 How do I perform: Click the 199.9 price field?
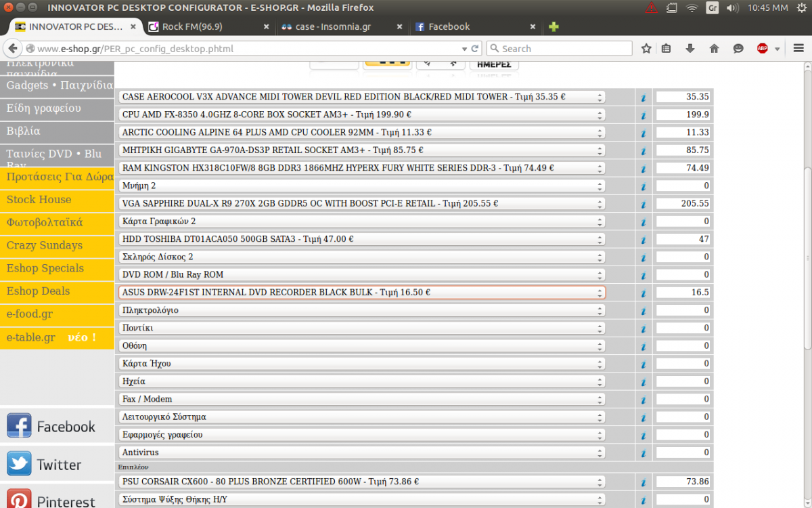pyautogui.click(x=683, y=114)
